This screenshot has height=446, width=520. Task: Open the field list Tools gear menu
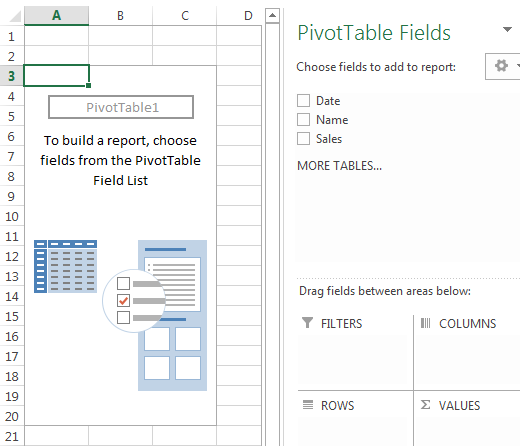(x=503, y=66)
